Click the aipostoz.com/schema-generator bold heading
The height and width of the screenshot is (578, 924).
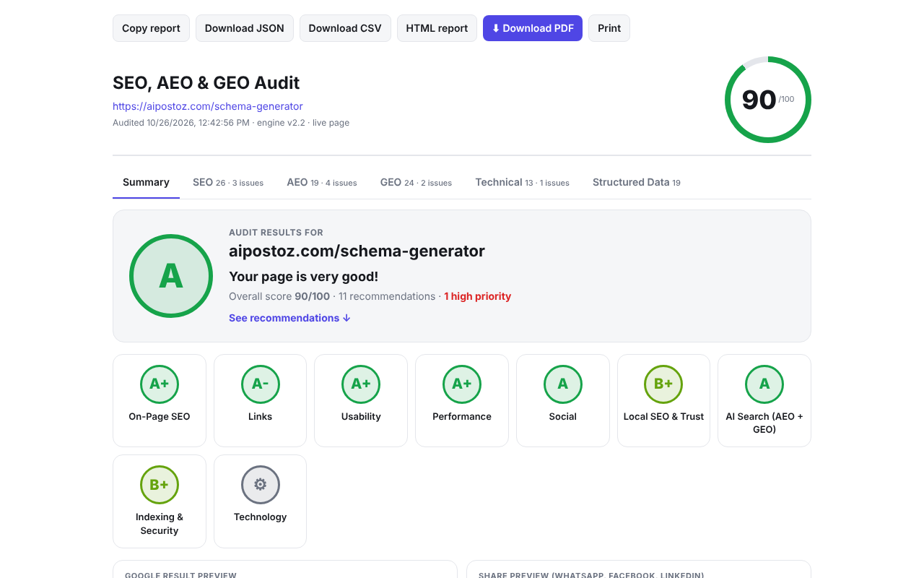pos(357,251)
